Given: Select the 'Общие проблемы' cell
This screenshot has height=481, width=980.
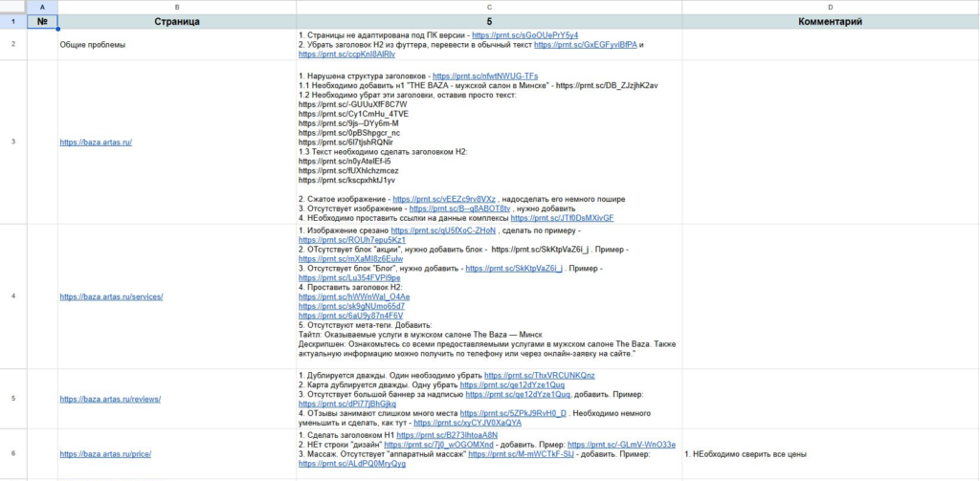Looking at the screenshot, I should (x=177, y=45).
